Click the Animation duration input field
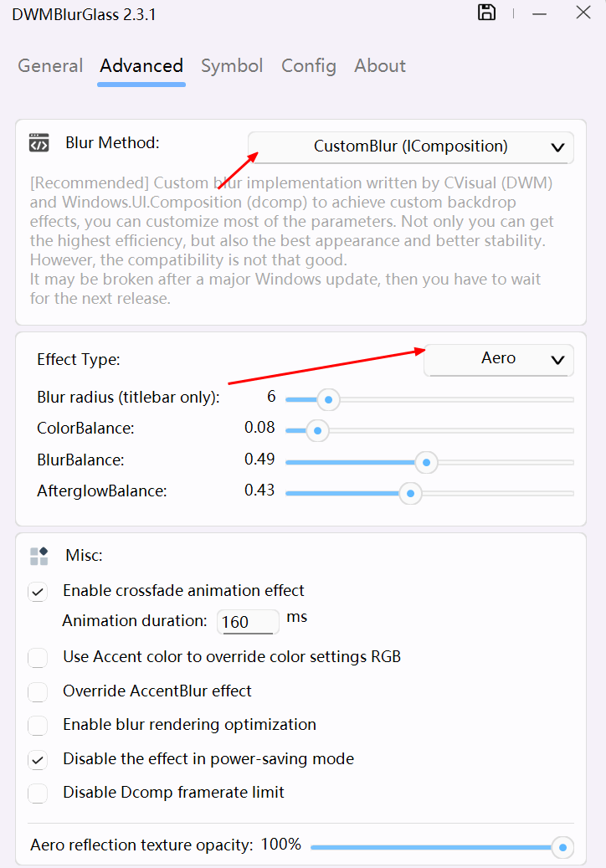 click(248, 622)
